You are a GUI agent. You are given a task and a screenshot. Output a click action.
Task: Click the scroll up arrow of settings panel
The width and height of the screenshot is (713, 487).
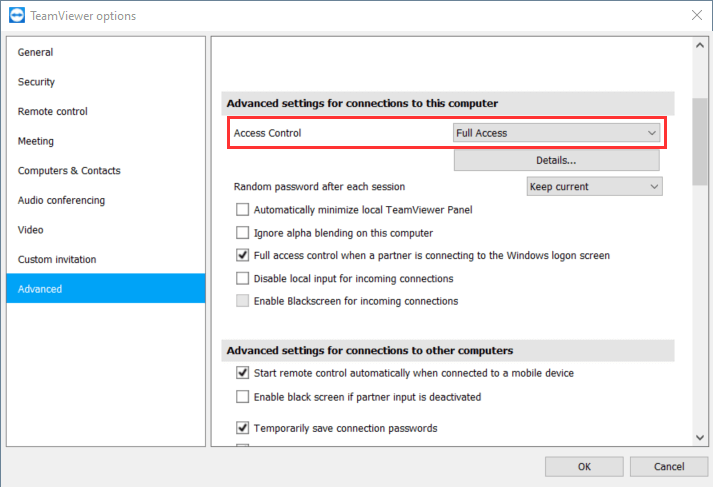coord(699,46)
